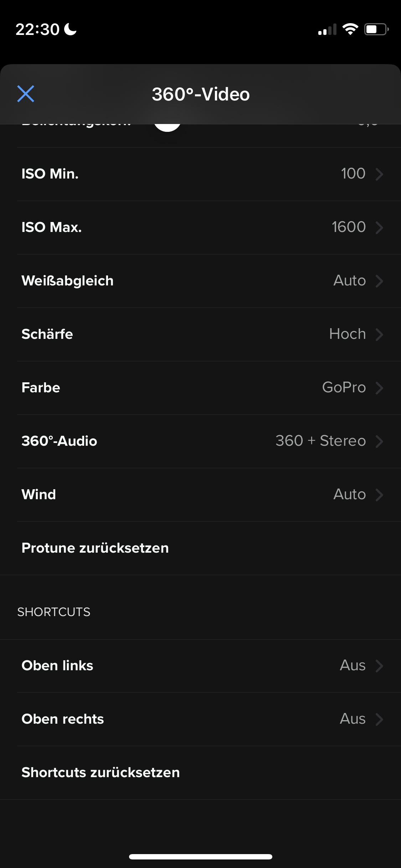This screenshot has width=401, height=868.
Task: Tap the chevron next to Schärfe Hoch
Action: tap(379, 334)
